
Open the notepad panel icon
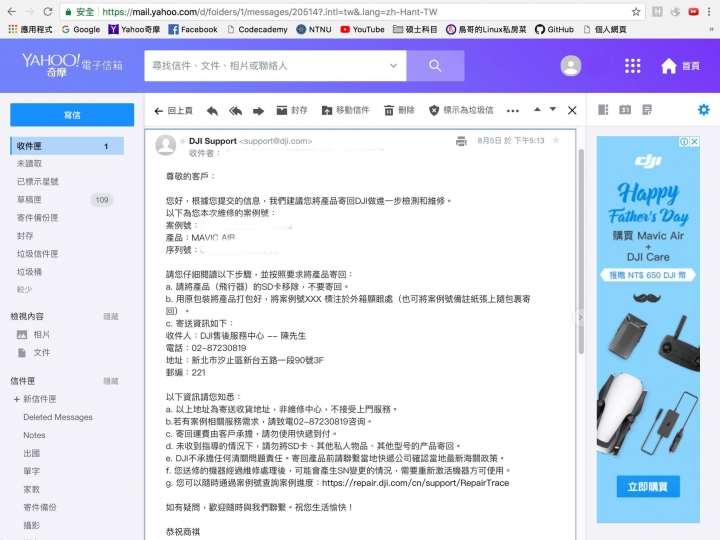tap(647, 110)
